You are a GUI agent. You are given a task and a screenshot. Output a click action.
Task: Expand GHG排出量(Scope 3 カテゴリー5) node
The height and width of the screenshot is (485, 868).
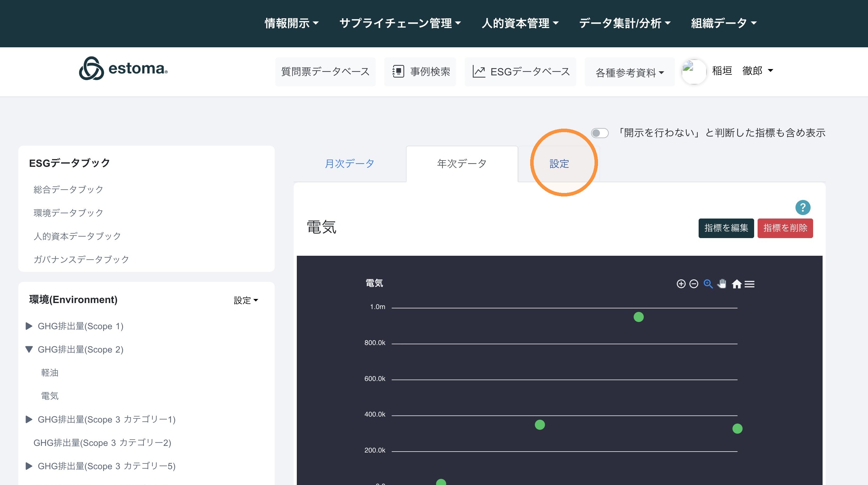coord(29,466)
